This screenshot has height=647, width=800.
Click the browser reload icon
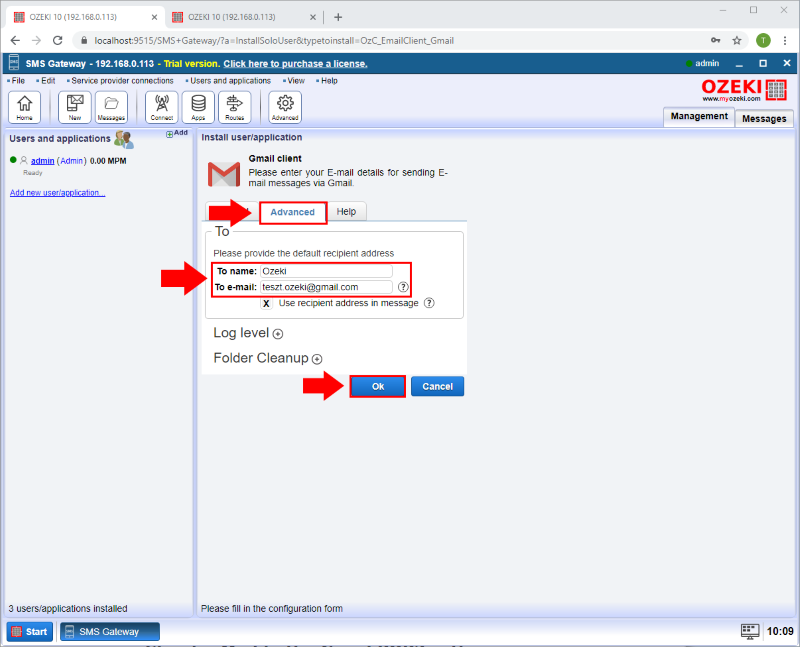(x=58, y=40)
